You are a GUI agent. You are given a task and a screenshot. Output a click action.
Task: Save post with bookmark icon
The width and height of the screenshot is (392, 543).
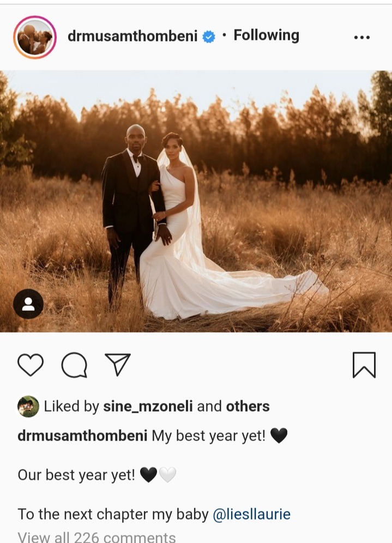(x=364, y=365)
